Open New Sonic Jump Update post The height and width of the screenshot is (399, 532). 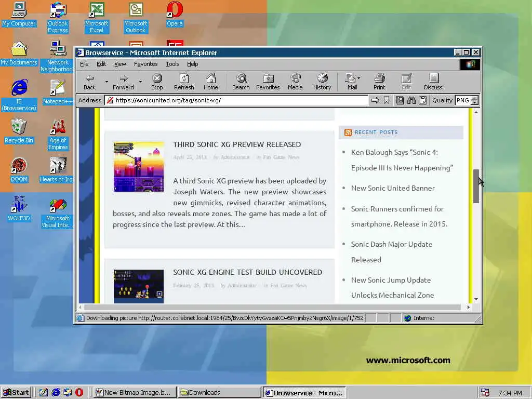pyautogui.click(x=393, y=288)
